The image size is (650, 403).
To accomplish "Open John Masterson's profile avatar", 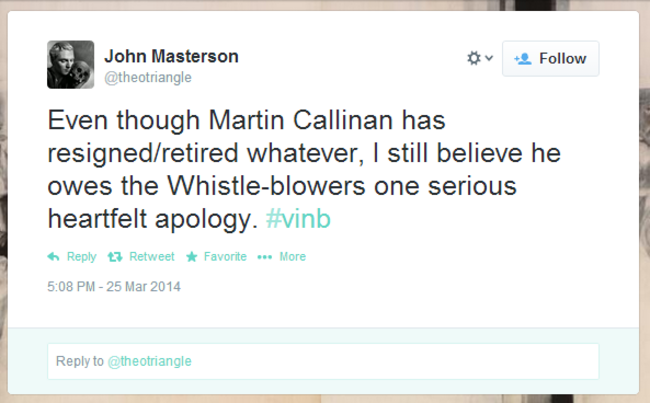I will 70,64.
